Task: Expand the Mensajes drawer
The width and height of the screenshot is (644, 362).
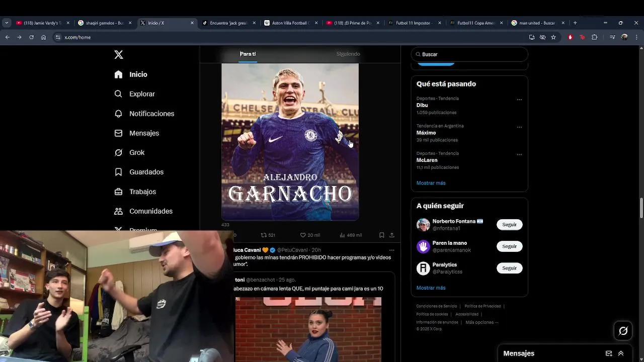Action: (621, 353)
